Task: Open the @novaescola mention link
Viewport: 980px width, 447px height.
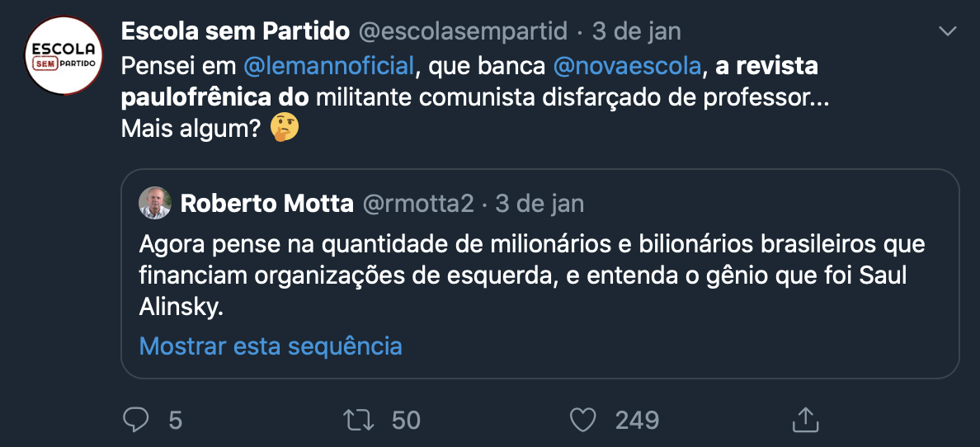Action: (x=624, y=64)
